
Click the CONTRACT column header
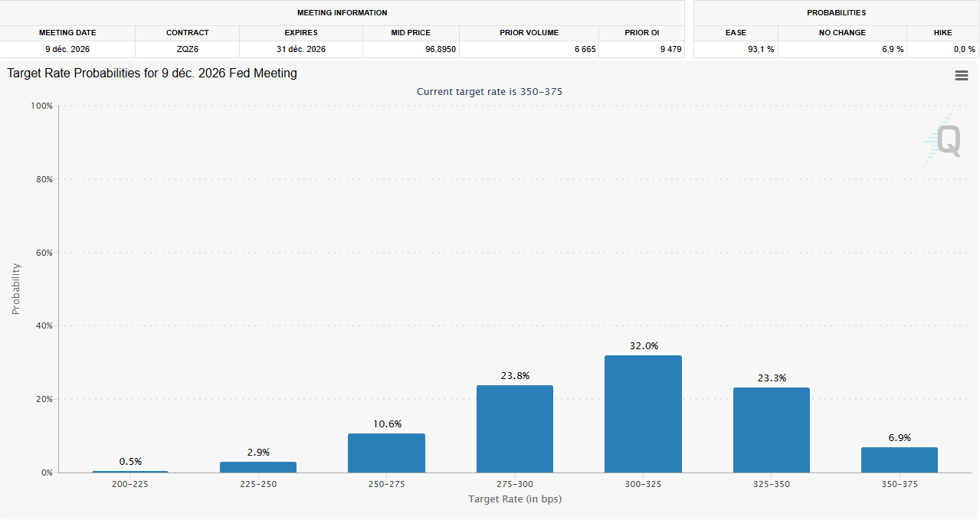186,32
